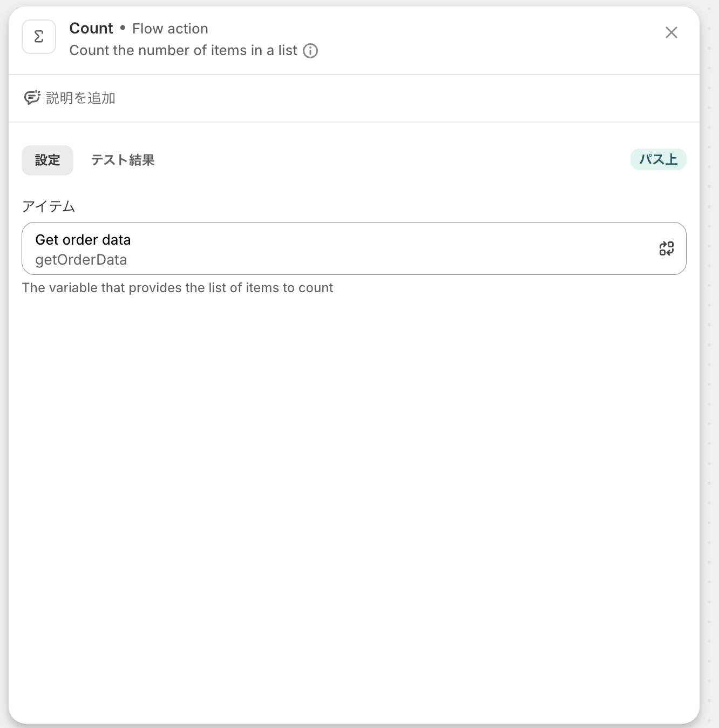Click the dotted canvas strip beside the panel
Image resolution: width=719 pixels, height=728 pixels.
tap(709, 364)
